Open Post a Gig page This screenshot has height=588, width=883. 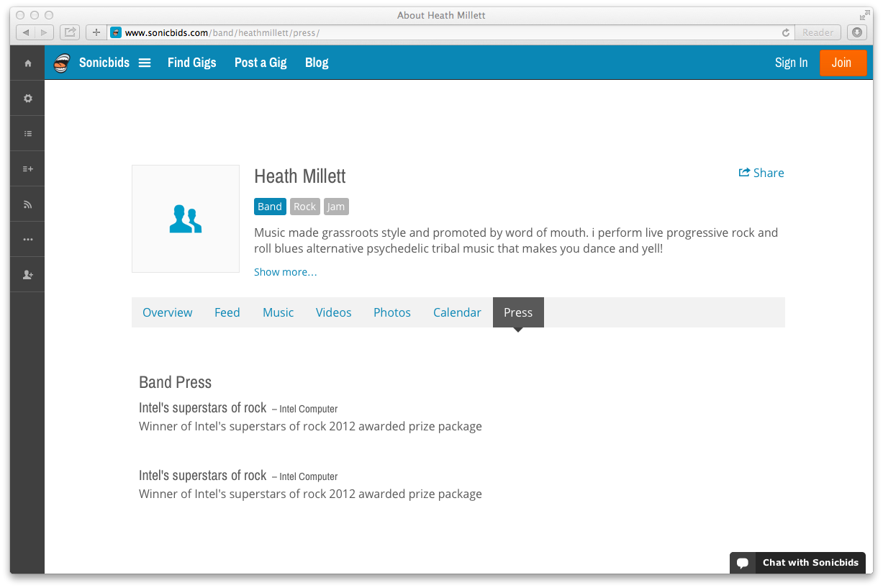261,63
